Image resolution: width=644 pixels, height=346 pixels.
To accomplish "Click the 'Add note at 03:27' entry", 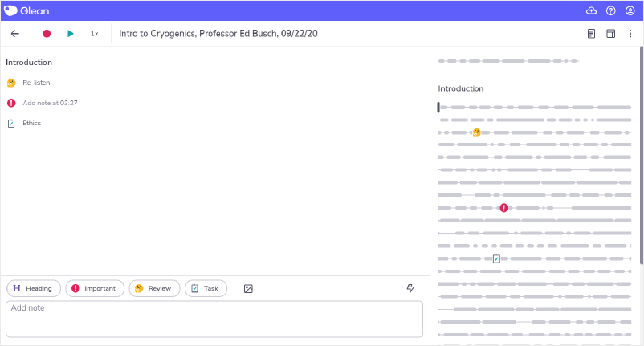I will 50,103.
